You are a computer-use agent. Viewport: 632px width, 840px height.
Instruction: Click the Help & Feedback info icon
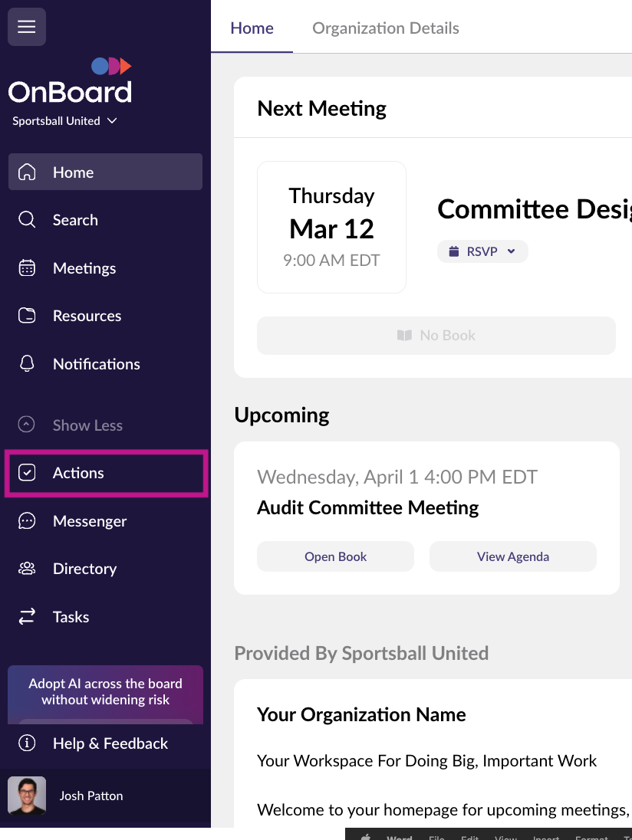click(27, 743)
